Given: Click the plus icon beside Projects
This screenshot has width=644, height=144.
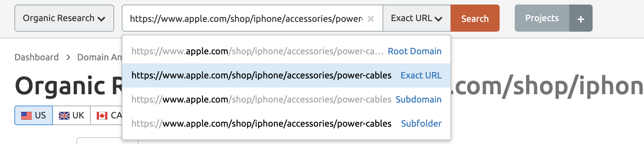Looking at the screenshot, I should pyautogui.click(x=581, y=18).
